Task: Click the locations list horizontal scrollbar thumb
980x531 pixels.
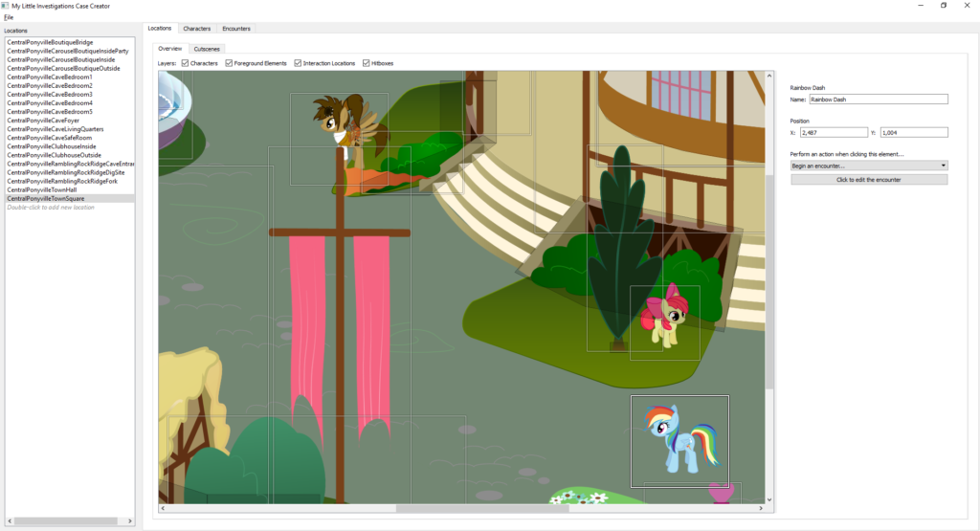Action: pos(66,521)
